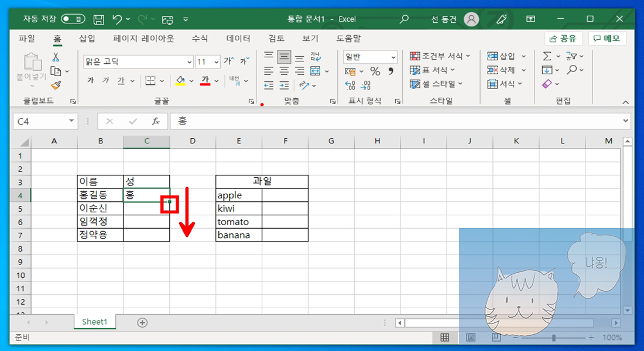Expand the formula bar chevron
The height and width of the screenshot is (351, 644).
tap(625, 121)
